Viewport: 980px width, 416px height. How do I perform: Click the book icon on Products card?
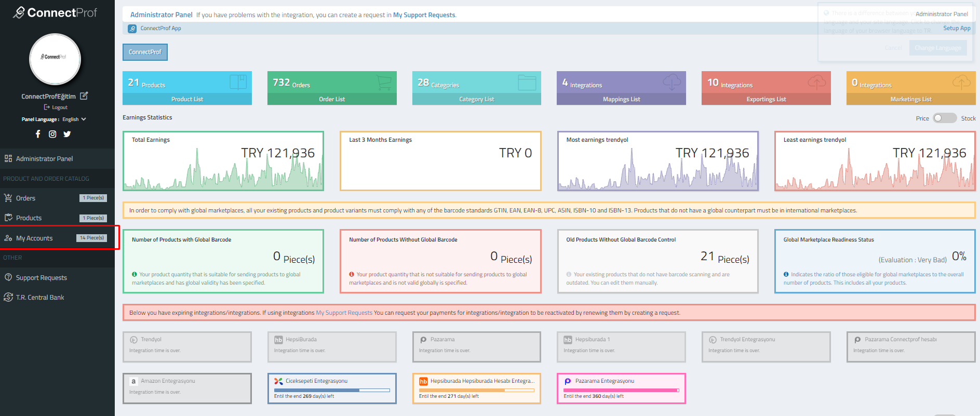[238, 82]
